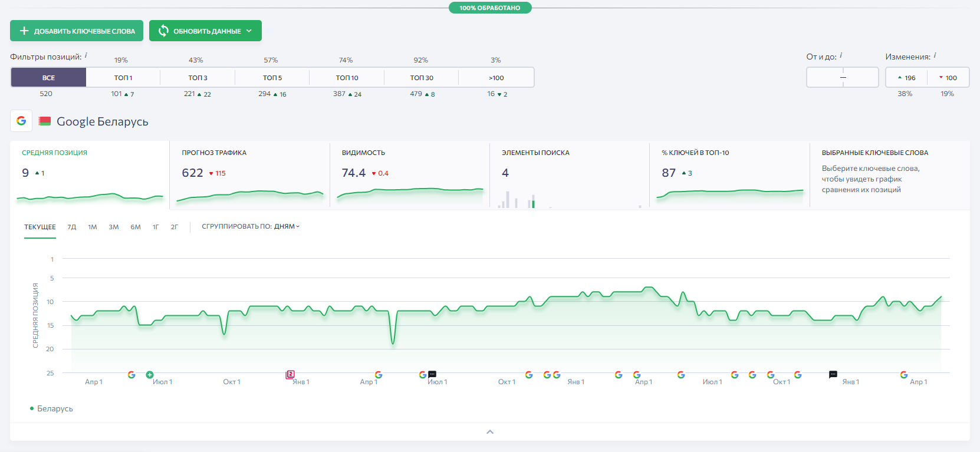Screen dimensions: 980x452
Task: Click the Belarus flag icon
Action: point(45,121)
